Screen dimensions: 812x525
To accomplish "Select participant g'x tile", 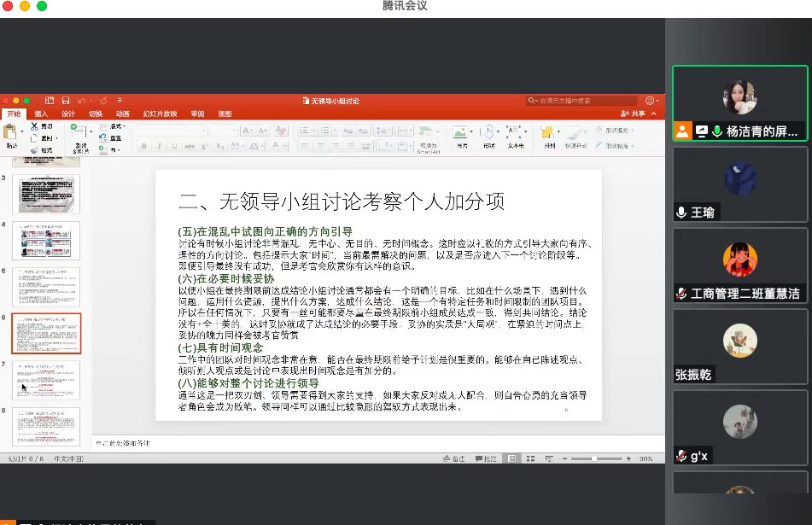I will pyautogui.click(x=740, y=428).
